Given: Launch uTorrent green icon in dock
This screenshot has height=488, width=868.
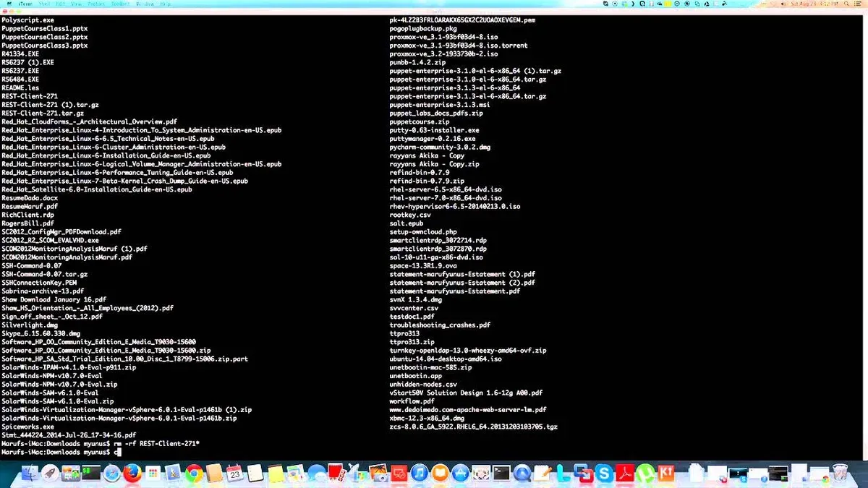Looking at the screenshot, I should point(645,474).
